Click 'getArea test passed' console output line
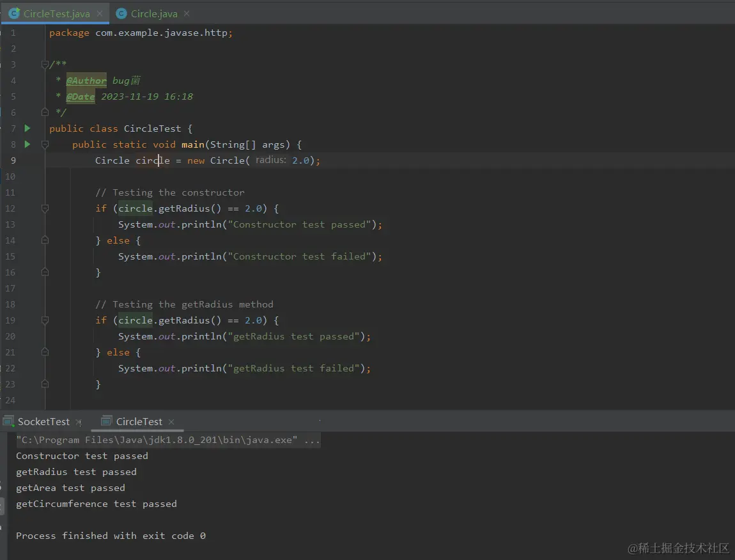 (x=70, y=488)
